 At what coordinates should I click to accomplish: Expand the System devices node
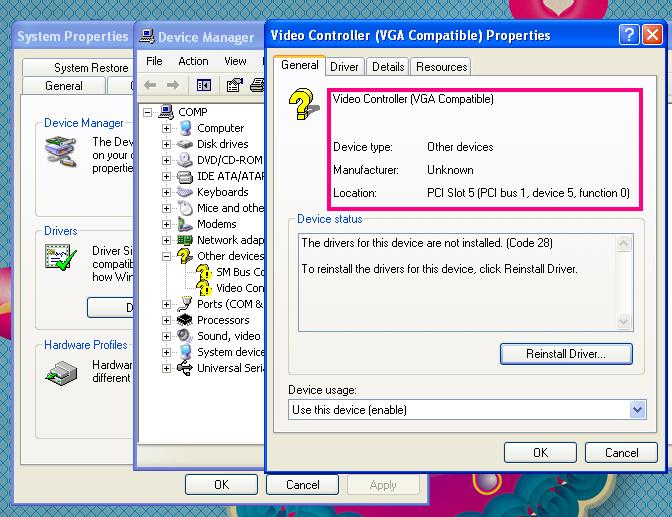pos(166,352)
